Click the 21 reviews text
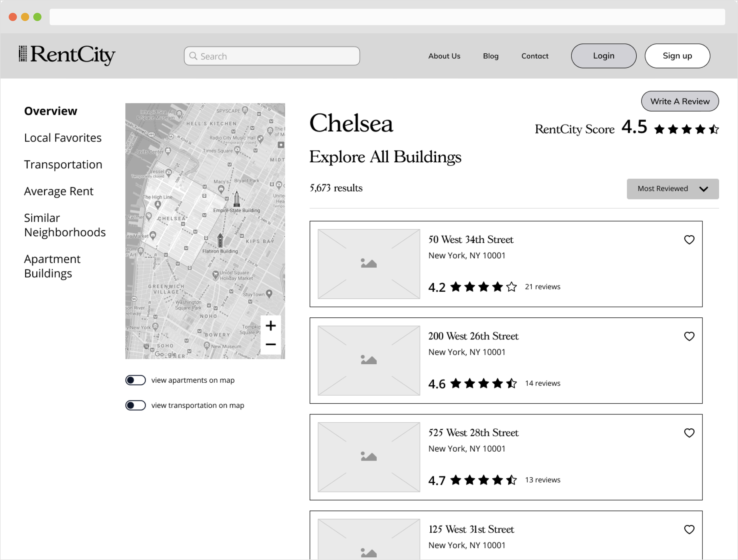This screenshot has width=738, height=560. pos(543,287)
